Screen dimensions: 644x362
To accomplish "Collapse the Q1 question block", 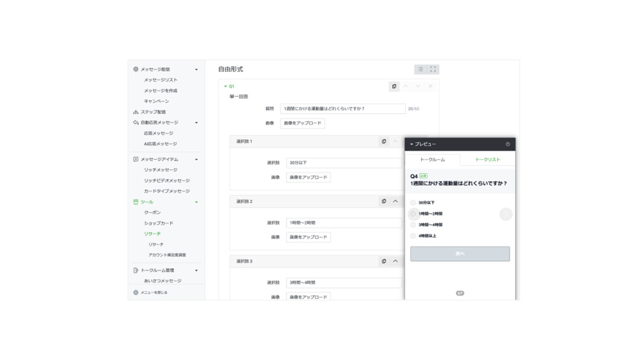I will pos(225,86).
